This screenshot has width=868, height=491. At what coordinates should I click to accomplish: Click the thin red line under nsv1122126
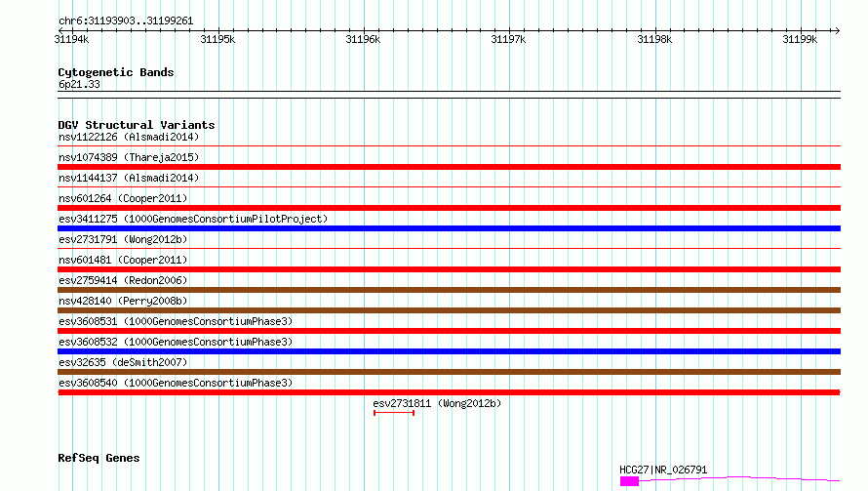coord(449,146)
